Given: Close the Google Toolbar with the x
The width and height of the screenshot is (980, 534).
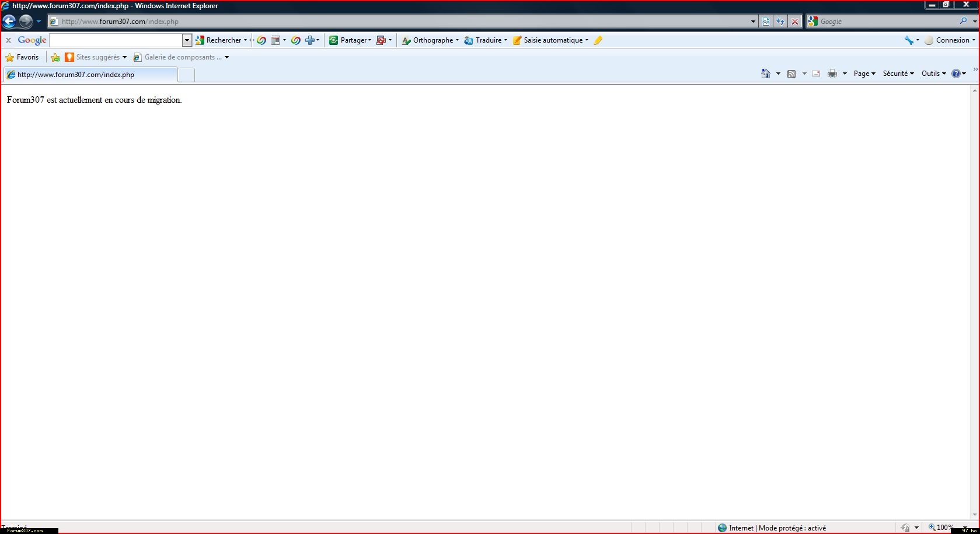Looking at the screenshot, I should pos(8,40).
